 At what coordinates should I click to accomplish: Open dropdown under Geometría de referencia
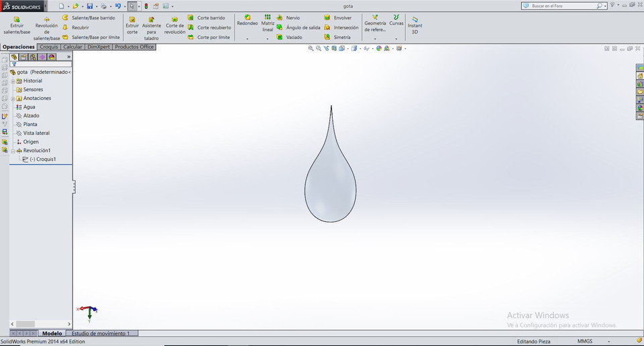375,39
